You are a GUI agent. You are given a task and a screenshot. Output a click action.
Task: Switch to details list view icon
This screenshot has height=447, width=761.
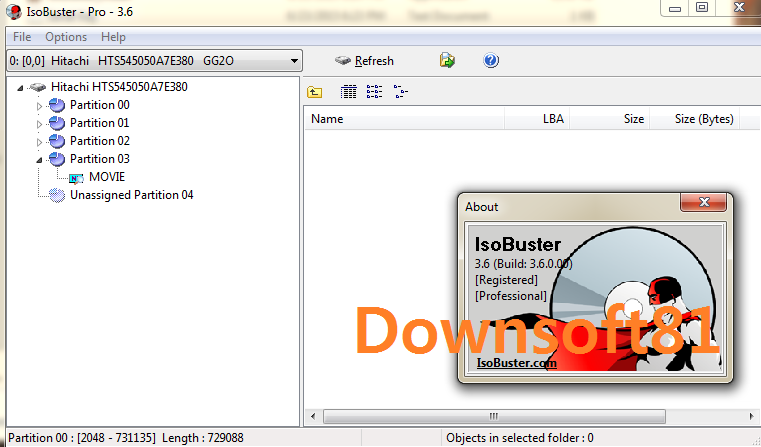coord(348,92)
